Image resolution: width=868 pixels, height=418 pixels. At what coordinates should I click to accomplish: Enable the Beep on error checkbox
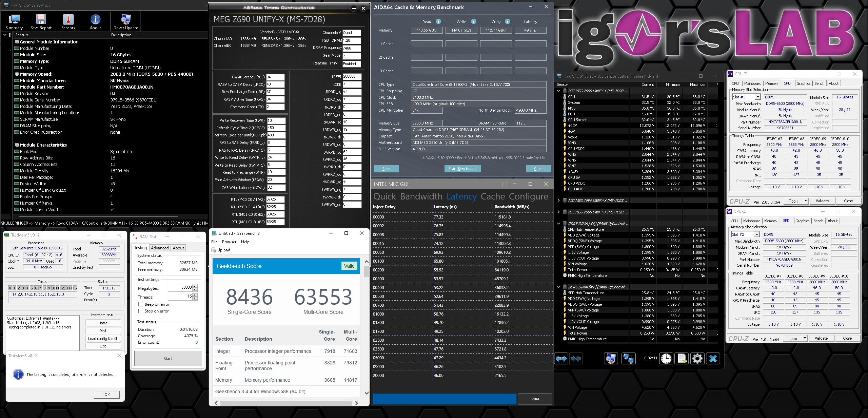pyautogui.click(x=141, y=304)
